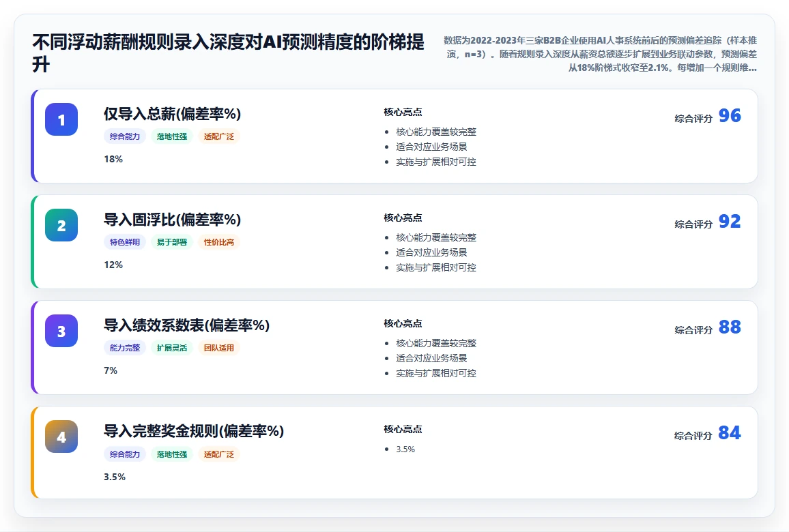
Task: Click the 特色鲜明 tag
Action: 125,242
